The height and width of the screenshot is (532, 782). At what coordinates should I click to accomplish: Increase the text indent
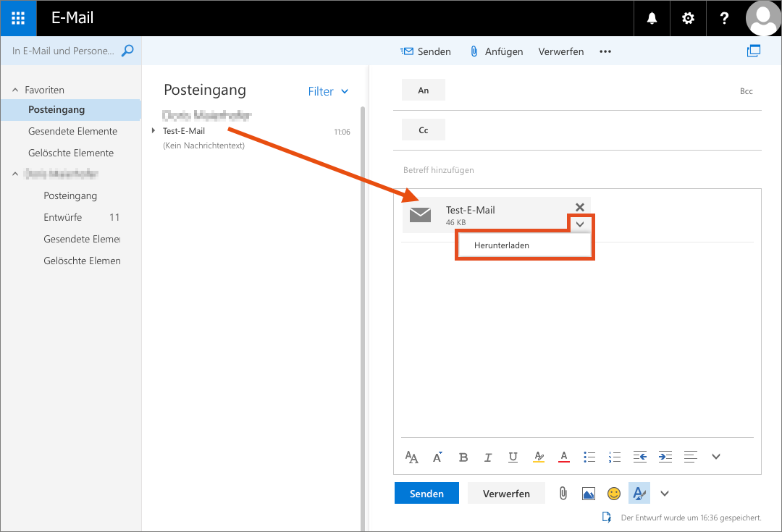pos(665,457)
